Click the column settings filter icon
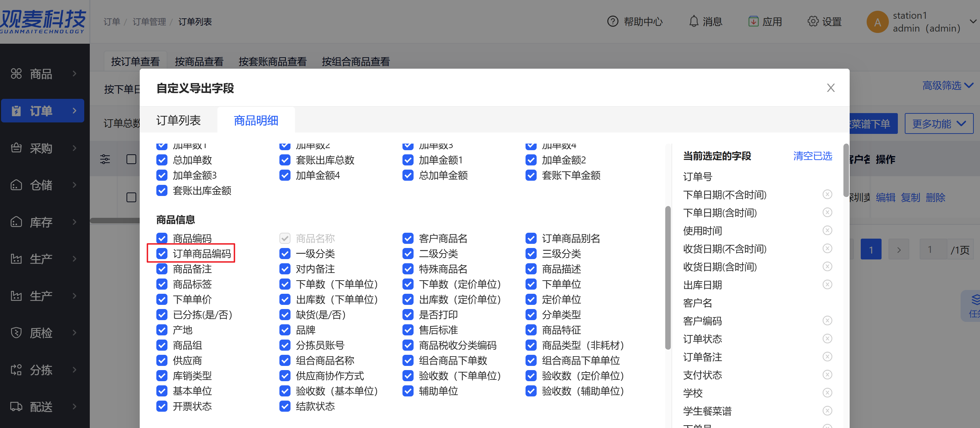The width and height of the screenshot is (980, 428). pyautogui.click(x=105, y=159)
